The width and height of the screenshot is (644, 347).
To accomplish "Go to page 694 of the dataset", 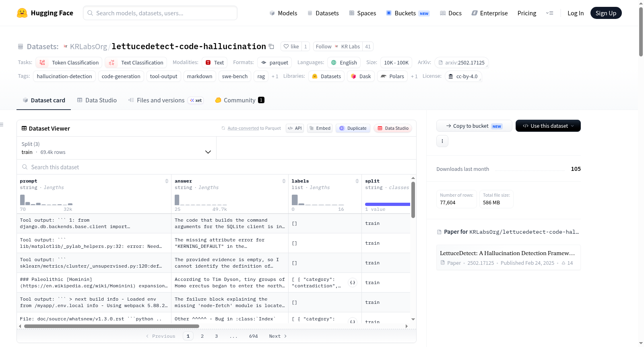I will pyautogui.click(x=254, y=336).
